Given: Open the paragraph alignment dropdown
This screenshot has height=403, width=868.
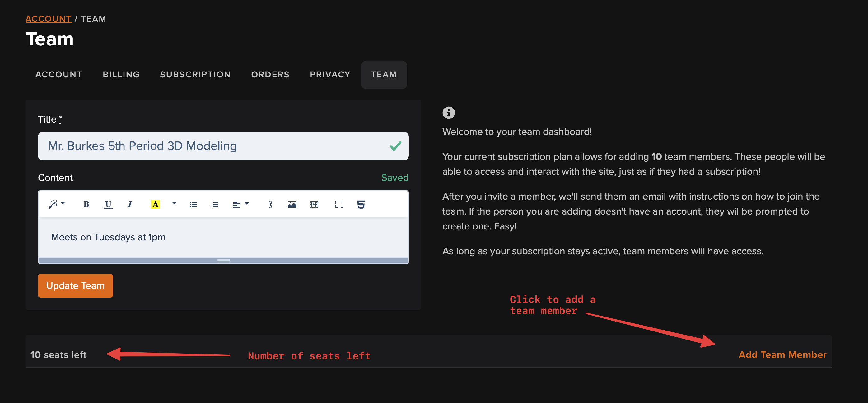Looking at the screenshot, I should [x=240, y=204].
